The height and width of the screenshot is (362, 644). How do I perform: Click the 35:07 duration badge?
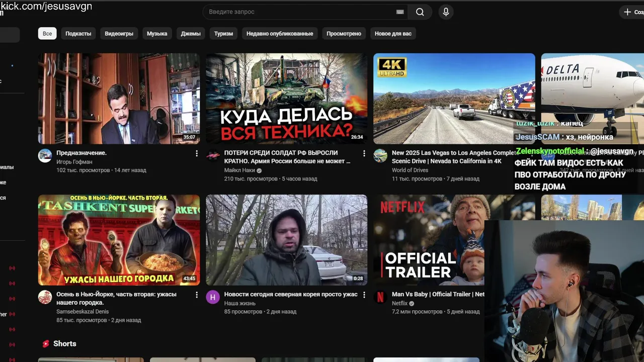point(189,137)
